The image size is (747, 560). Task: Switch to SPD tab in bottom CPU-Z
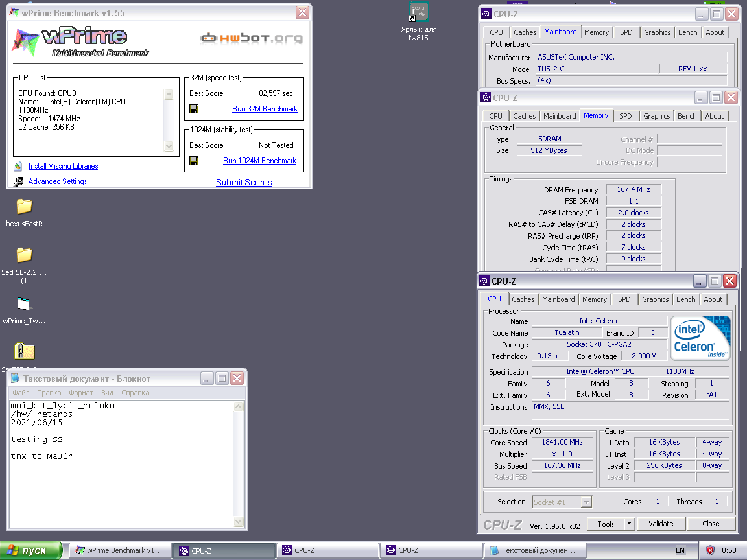(624, 299)
